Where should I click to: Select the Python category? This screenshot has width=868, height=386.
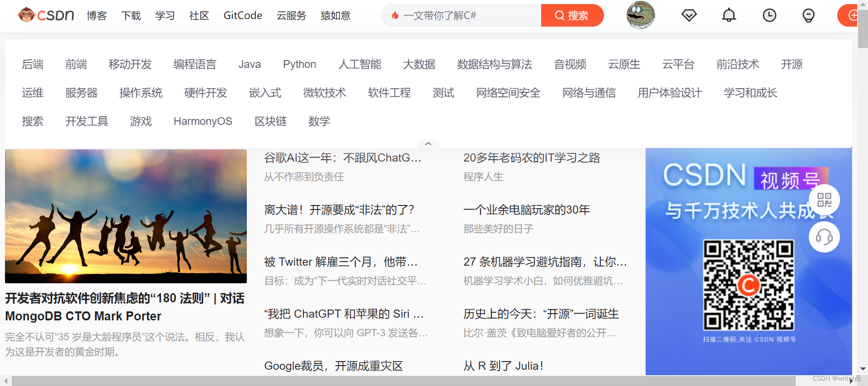299,64
